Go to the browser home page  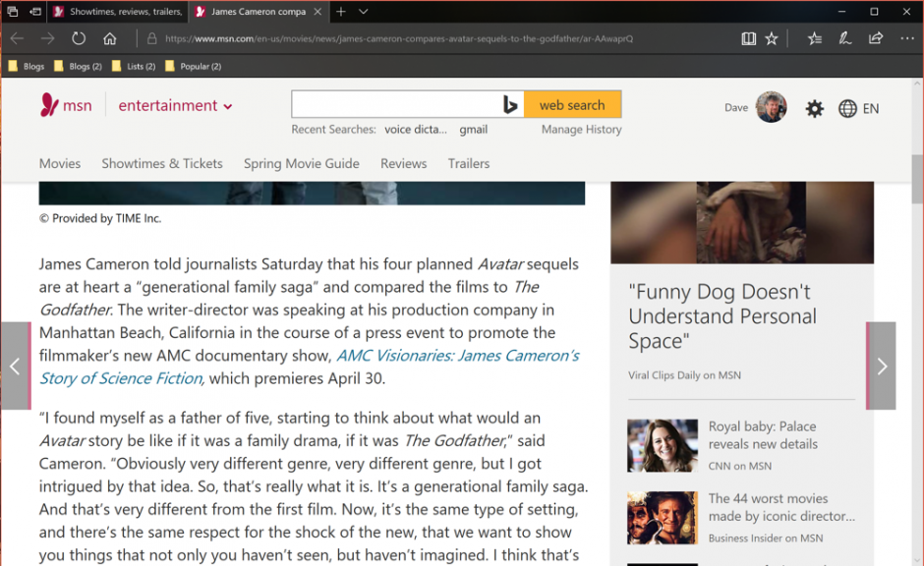click(110, 38)
